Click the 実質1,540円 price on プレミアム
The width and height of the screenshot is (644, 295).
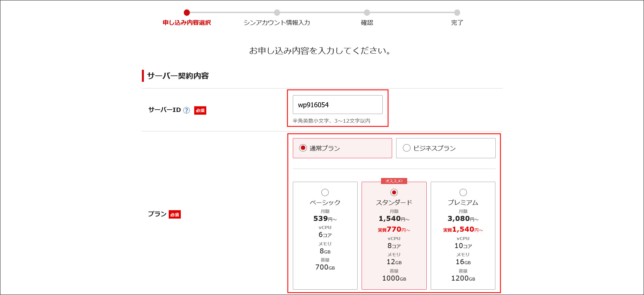point(463,230)
